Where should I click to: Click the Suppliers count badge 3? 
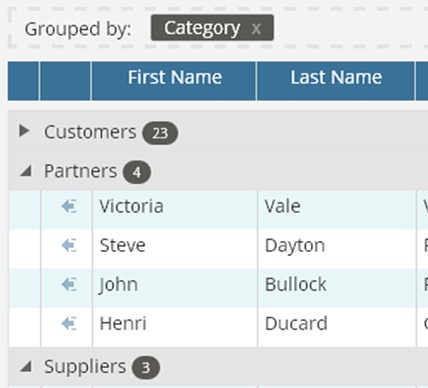point(146,368)
